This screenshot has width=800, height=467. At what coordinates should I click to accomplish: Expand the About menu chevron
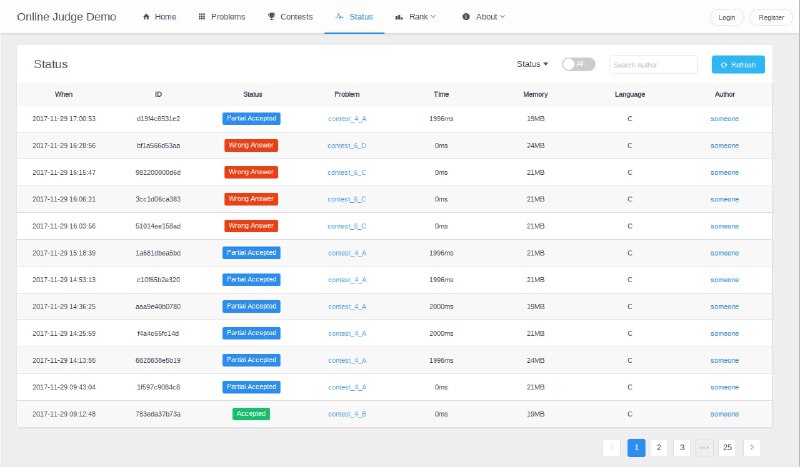pos(503,17)
